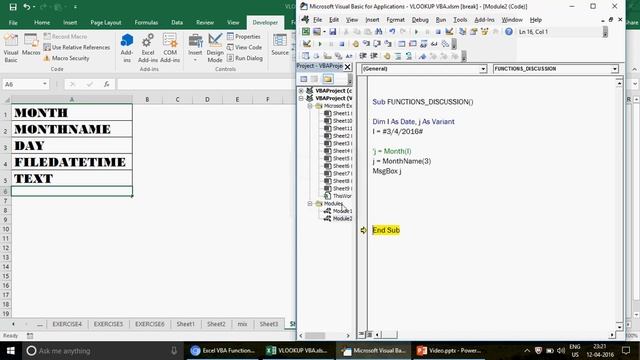640x360 pixels.
Task: Toggle Design Mode in Excel ribbon
Action: pyautogui.click(x=215, y=48)
